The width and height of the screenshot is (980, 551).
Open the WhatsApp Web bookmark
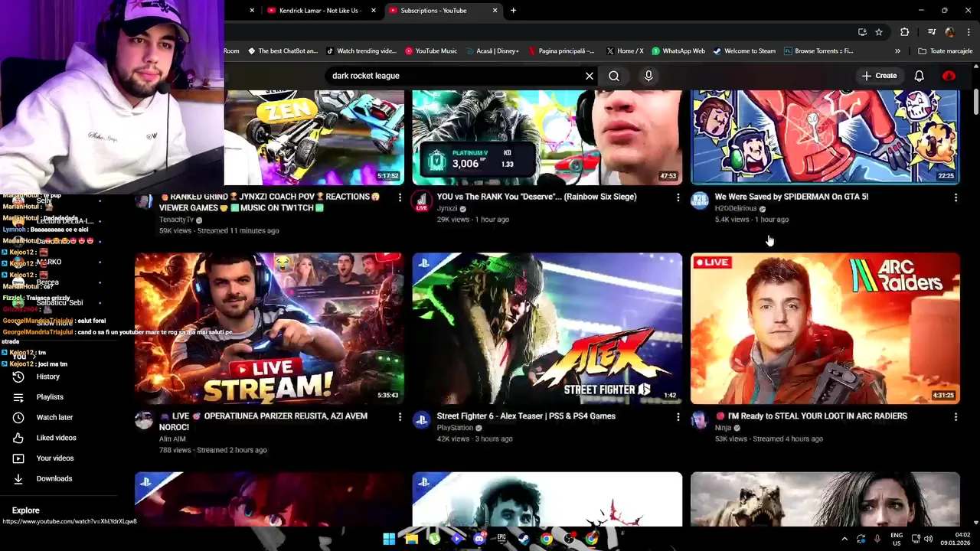(678, 51)
